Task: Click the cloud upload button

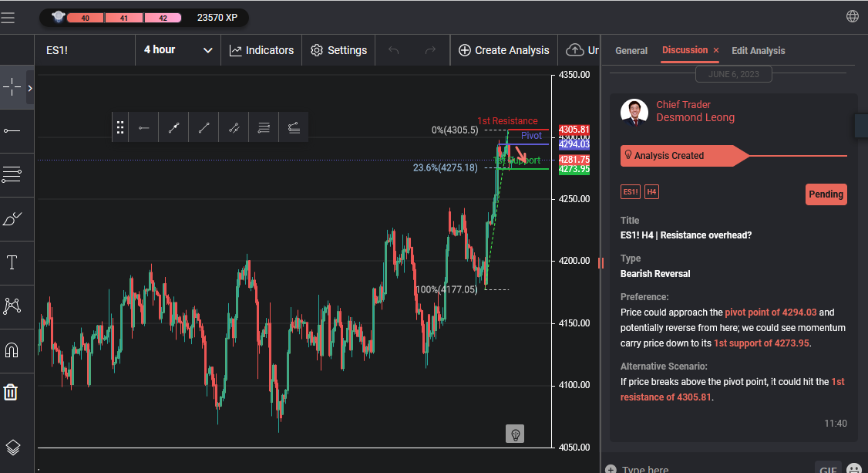Action: (581, 50)
